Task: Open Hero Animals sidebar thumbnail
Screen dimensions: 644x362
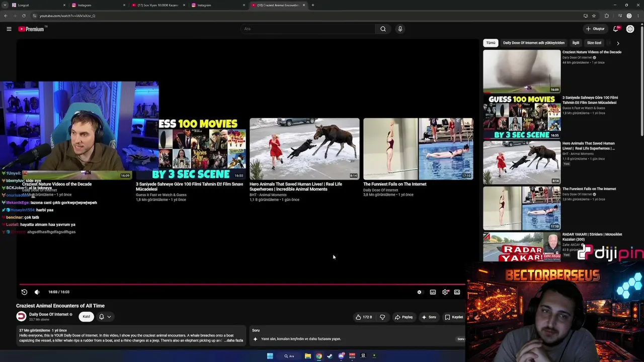Action: click(522, 162)
